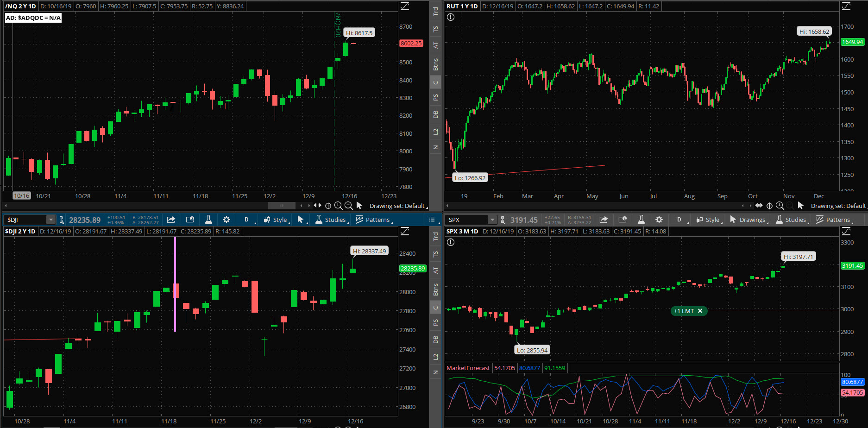868x428 pixels.
Task: Click zoom in magnifier under /NQ chart
Action: [338, 206]
